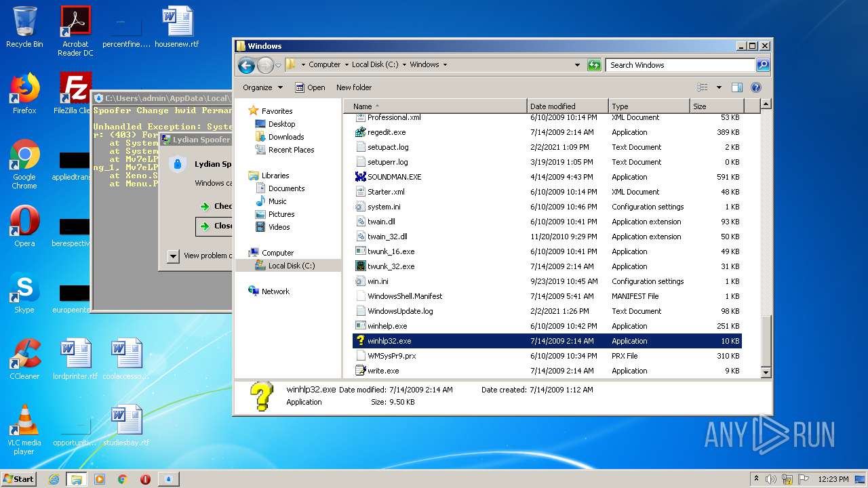Open housenew.rtf desktop document

178,27
